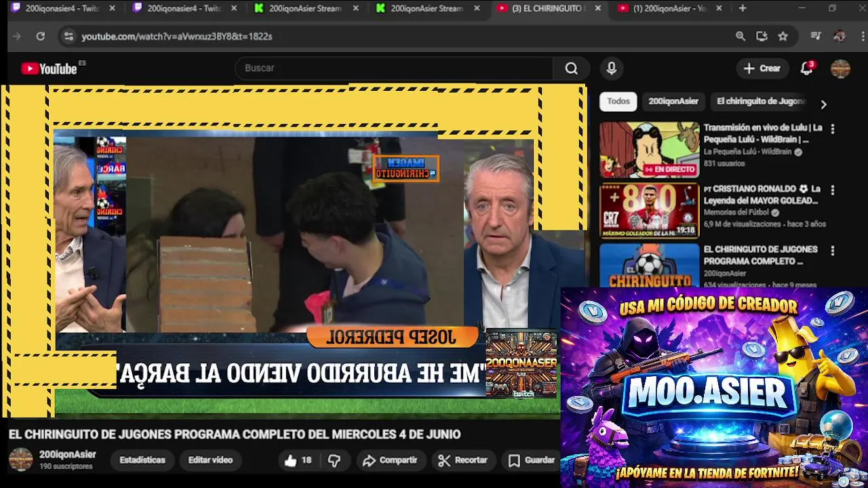Open the Cristiano Ronaldo 19:18 thumbnail
Image resolution: width=868 pixels, height=488 pixels.
(x=649, y=211)
